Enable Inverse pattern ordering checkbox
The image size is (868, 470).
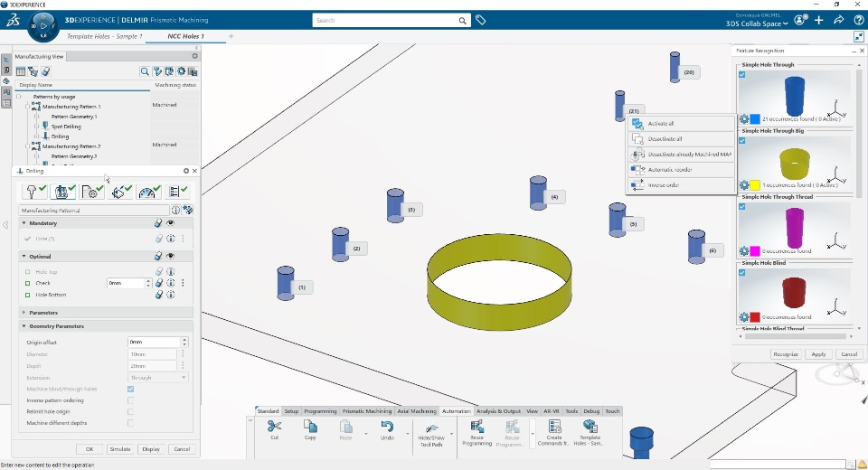tap(130, 400)
